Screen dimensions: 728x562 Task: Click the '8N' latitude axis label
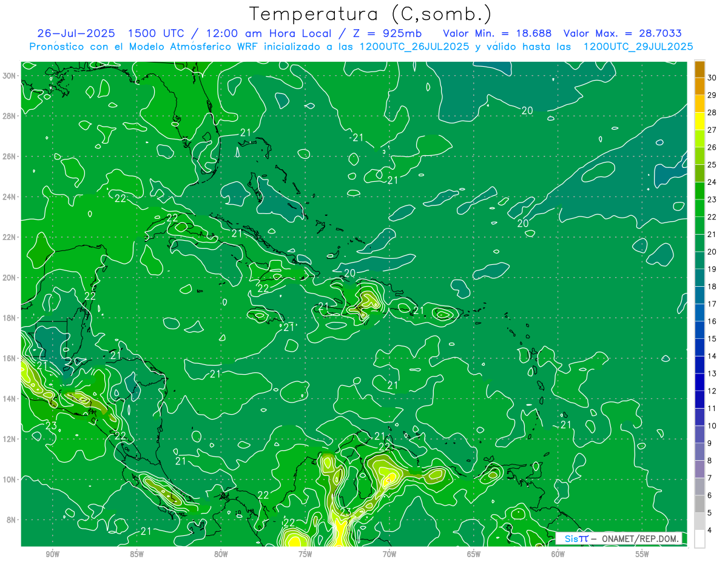click(12, 520)
